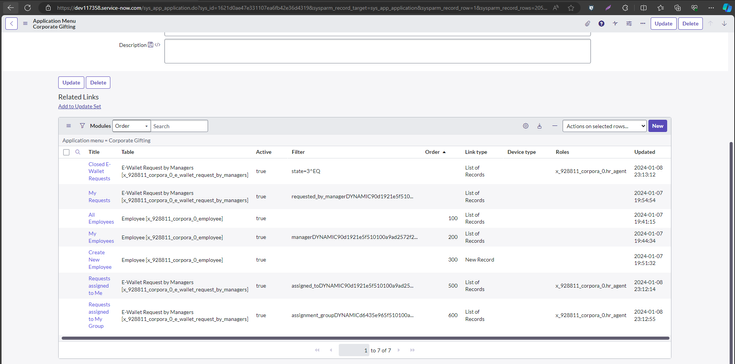Screen dimensions: 735x364
Task: Click the pagination page number field
Action: point(354,350)
